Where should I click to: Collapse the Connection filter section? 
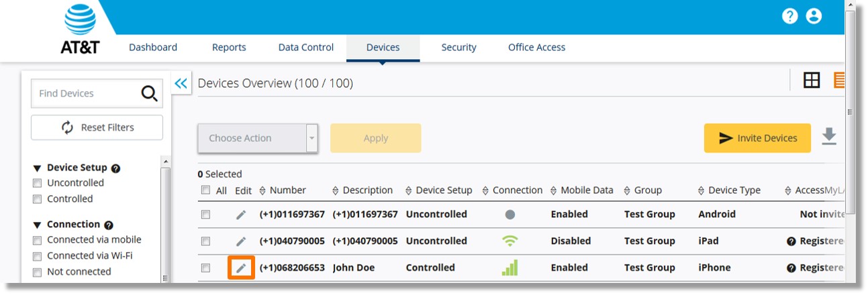tap(38, 225)
